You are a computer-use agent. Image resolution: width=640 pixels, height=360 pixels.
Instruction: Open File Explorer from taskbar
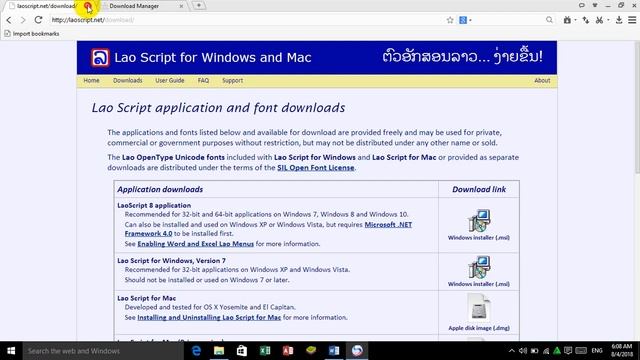coord(219,351)
